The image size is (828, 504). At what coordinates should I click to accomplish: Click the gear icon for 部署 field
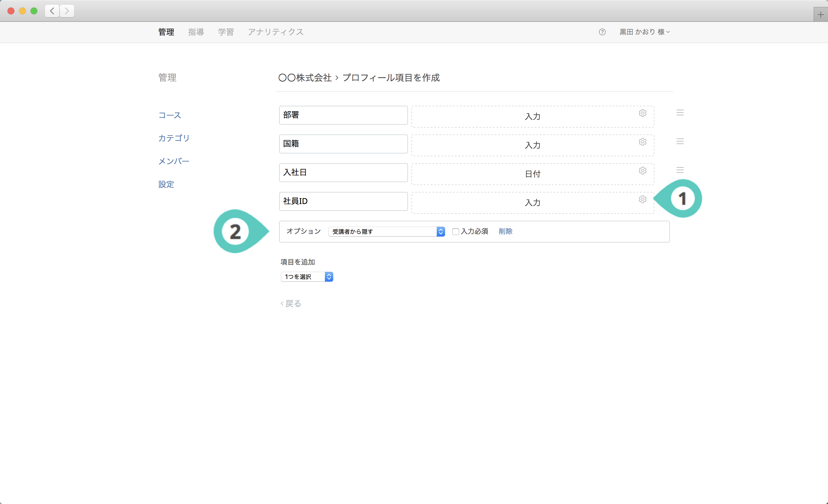coord(642,113)
